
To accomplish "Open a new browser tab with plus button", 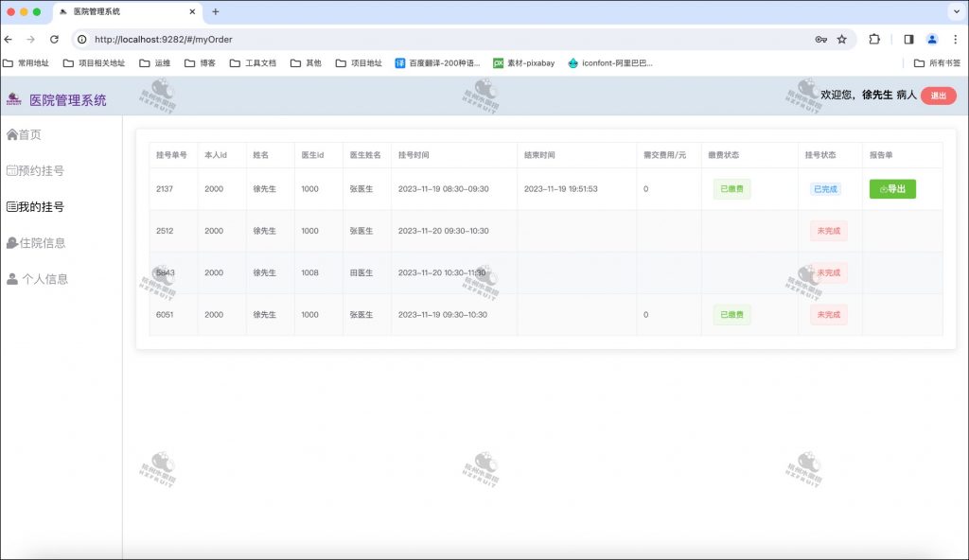I will (x=216, y=11).
